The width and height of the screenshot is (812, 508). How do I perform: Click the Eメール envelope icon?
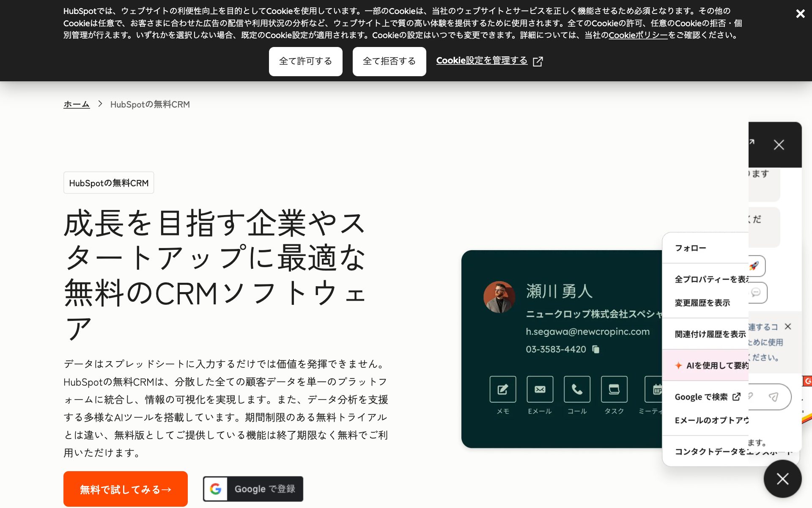point(540,389)
